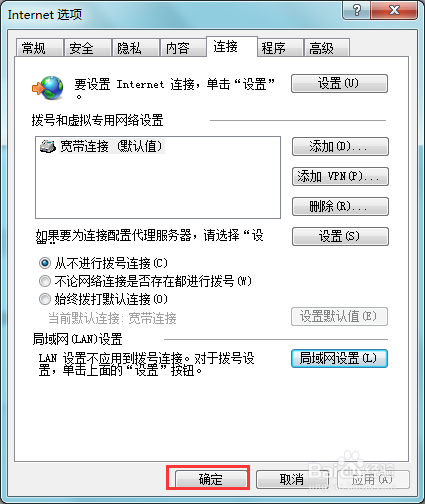Viewport: 425px width, 504px height.
Task: Click 添加 VPN(P)... button
Action: tap(340, 176)
